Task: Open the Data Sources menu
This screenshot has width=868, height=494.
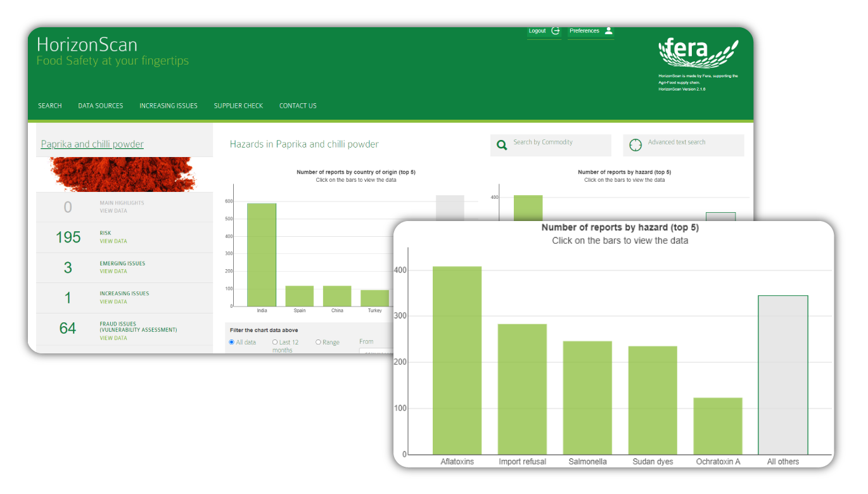Action: click(101, 106)
